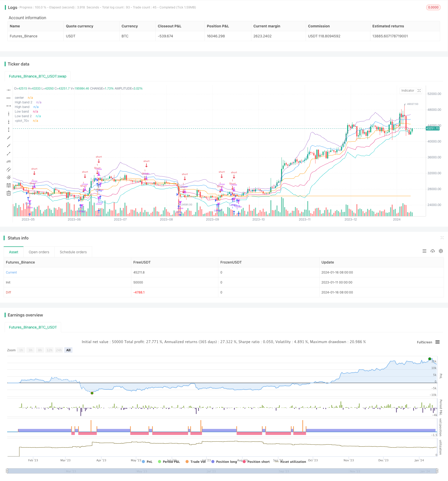Collapse the Status info panel

[442, 238]
